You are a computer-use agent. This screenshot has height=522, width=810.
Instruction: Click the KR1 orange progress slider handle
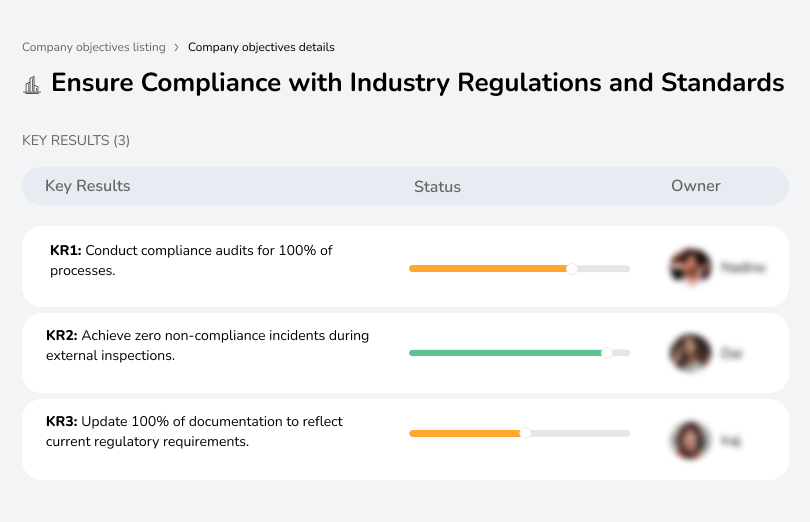pos(571,269)
